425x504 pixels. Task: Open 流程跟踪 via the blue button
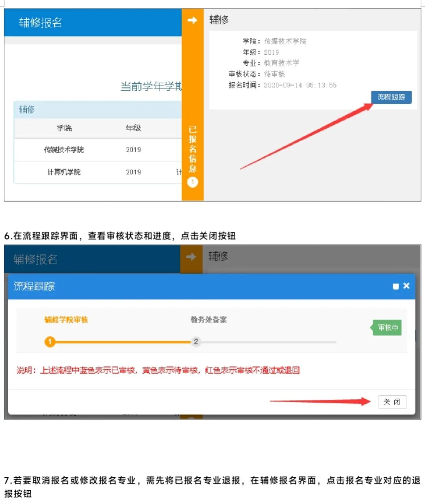tap(391, 97)
